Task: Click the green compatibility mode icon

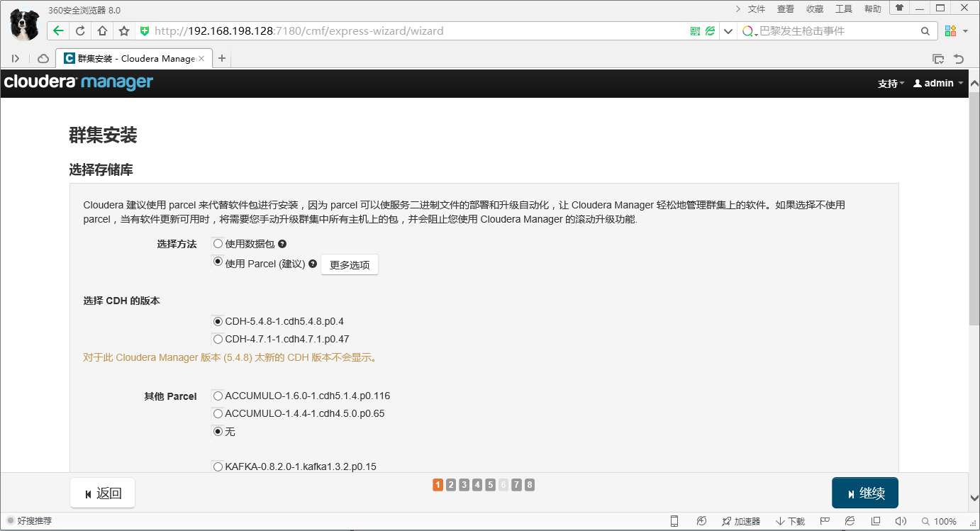Action: tap(710, 31)
